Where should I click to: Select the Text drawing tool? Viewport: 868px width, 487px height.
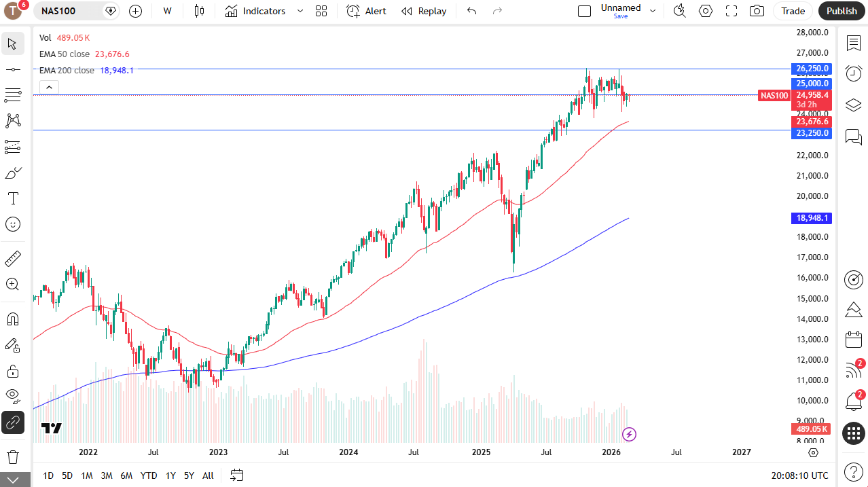(12, 198)
